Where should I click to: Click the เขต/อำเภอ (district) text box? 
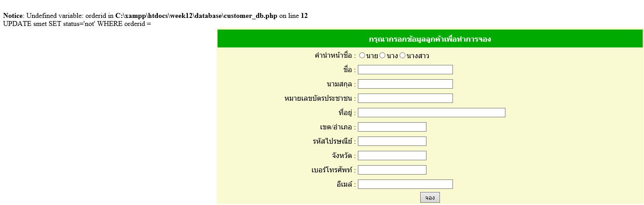(392, 127)
